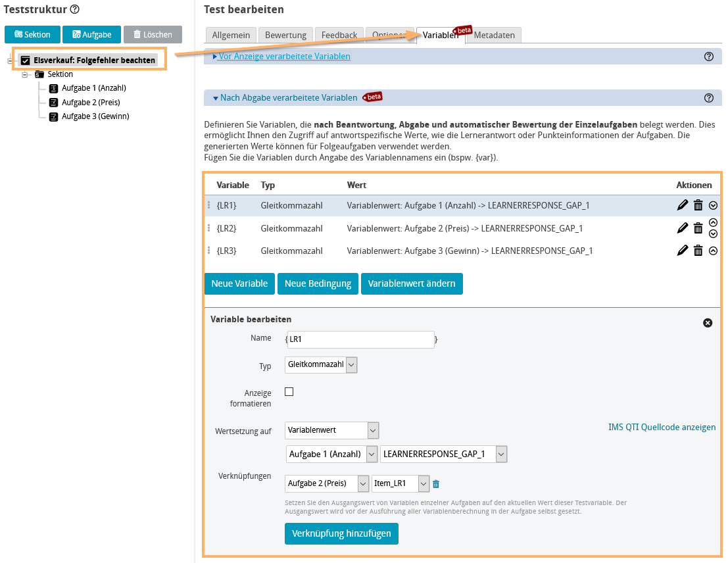Viewport: 728px width, 563px height.
Task: Click the help icon for Vor Anzeige verarbeitete Variablen
Action: coord(708,57)
